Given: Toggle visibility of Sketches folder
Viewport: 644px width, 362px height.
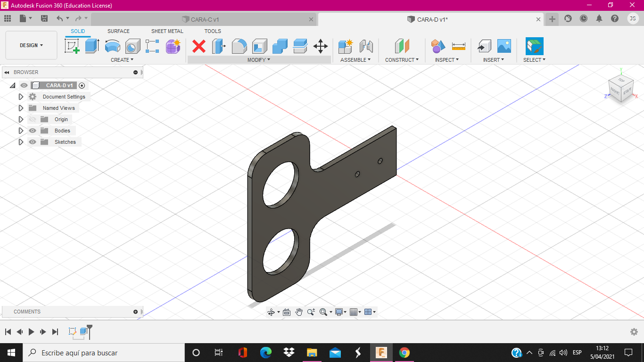Looking at the screenshot, I should 33,142.
